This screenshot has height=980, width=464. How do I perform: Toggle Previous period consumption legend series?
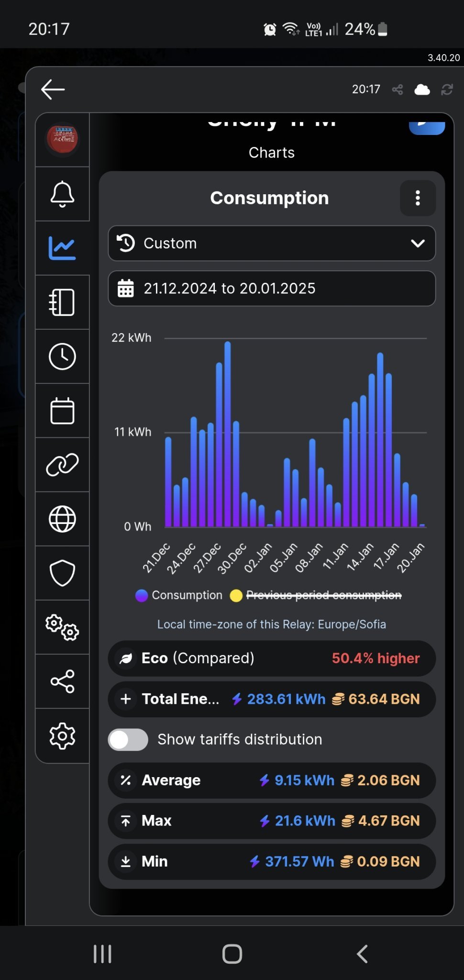323,595
